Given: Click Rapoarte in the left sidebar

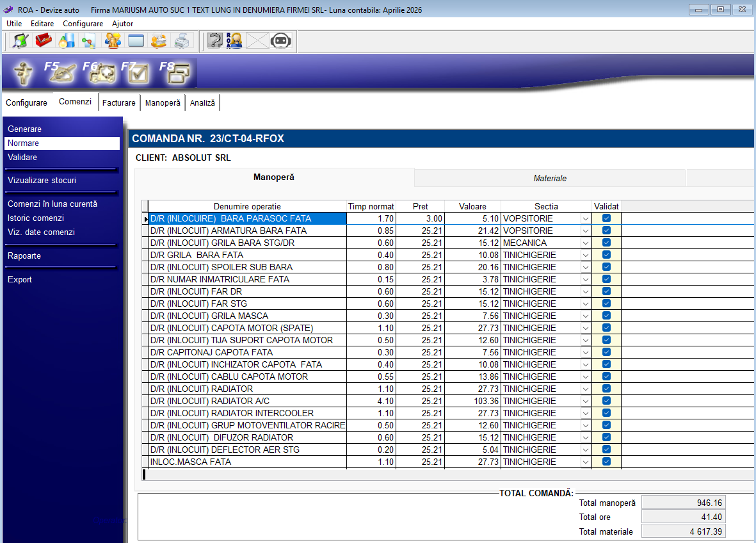Looking at the screenshot, I should coord(24,256).
